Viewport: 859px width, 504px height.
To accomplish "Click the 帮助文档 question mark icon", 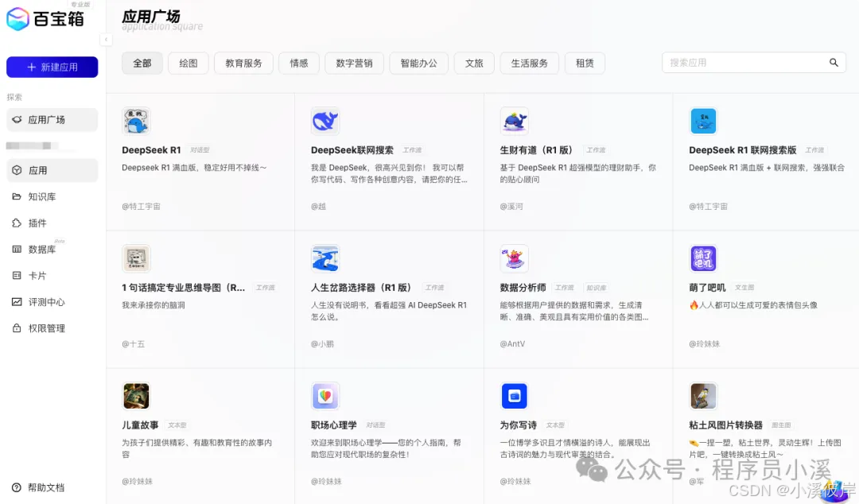I will click(x=17, y=487).
